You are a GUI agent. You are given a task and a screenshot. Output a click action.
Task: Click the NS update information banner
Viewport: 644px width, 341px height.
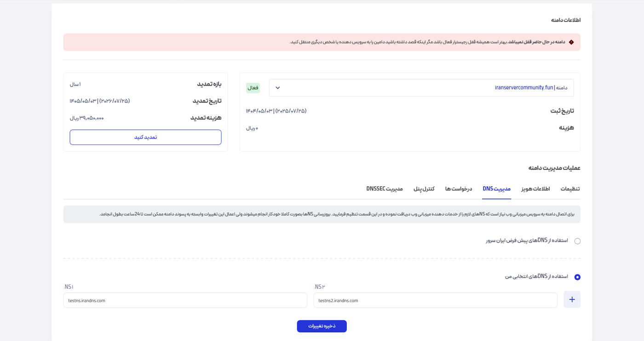coord(322,214)
